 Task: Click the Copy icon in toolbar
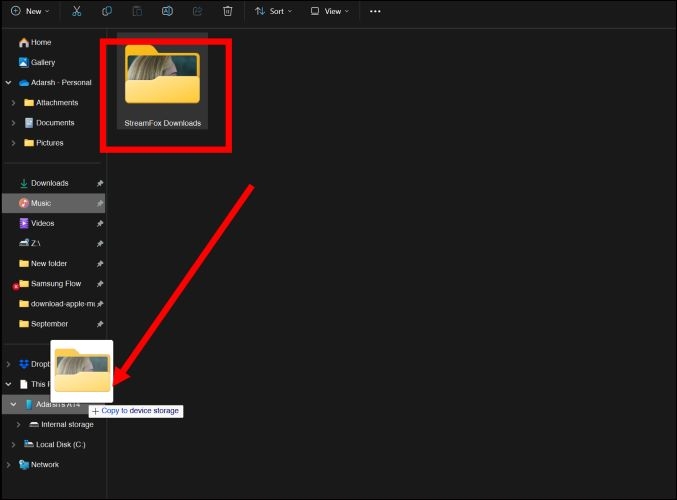tap(107, 11)
